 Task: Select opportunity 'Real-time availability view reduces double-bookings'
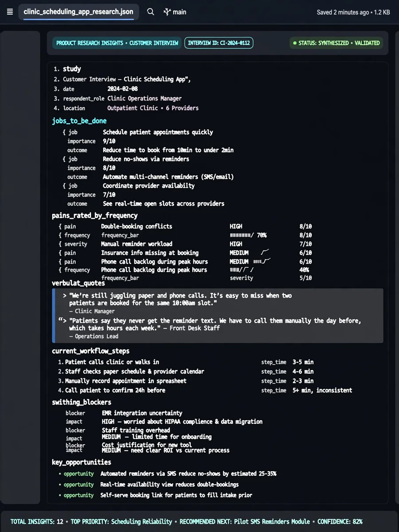pos(169,485)
